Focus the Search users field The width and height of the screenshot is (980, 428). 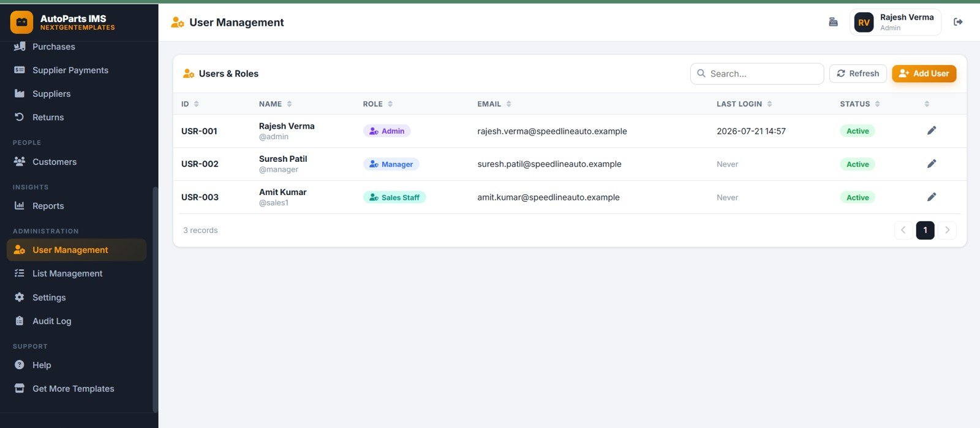tap(757, 74)
